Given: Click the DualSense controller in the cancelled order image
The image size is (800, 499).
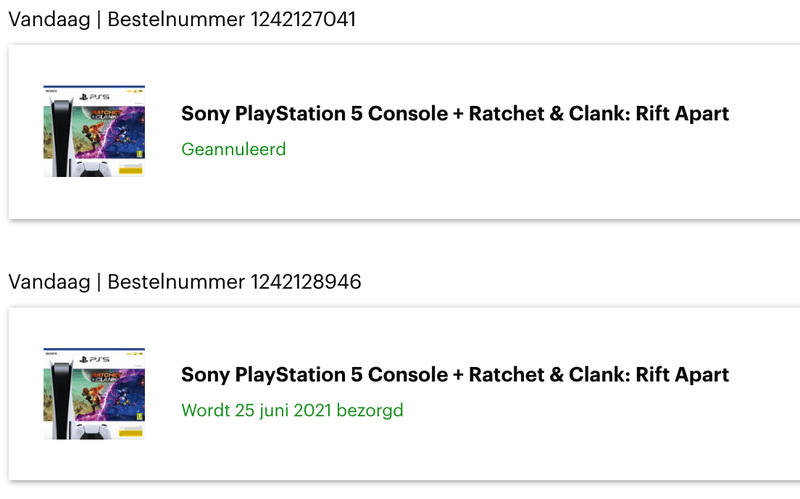Looking at the screenshot, I should coord(93,169).
